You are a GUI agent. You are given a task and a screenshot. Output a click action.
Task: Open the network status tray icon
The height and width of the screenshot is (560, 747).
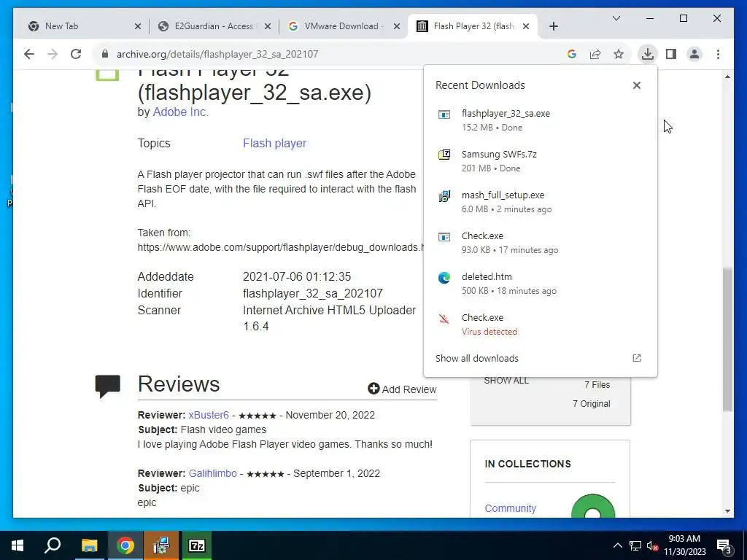[x=635, y=545]
